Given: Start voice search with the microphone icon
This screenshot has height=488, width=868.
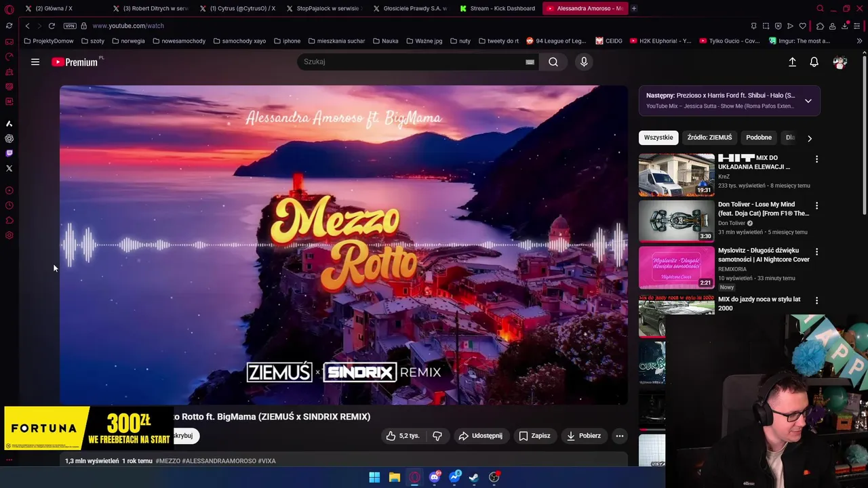Looking at the screenshot, I should pyautogui.click(x=584, y=62).
